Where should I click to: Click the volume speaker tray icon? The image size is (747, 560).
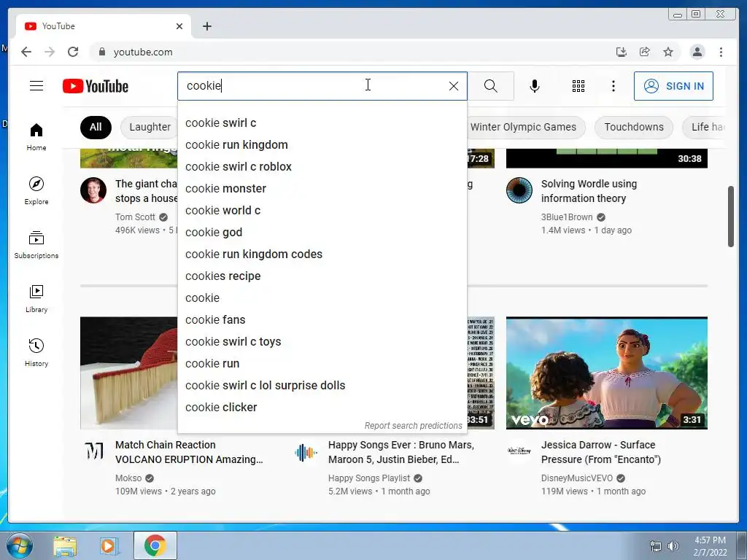pyautogui.click(x=673, y=546)
